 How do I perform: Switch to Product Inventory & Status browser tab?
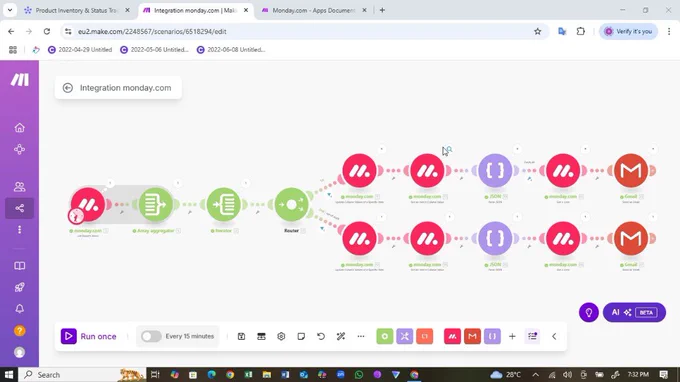[76, 10]
